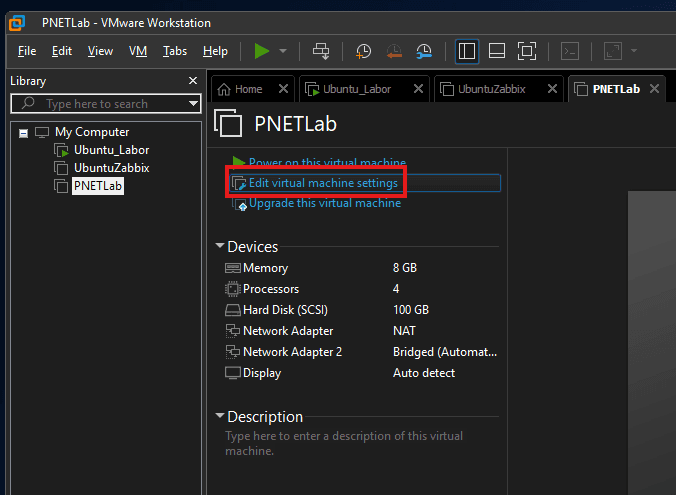676x495 pixels.
Task: Click the console view toolbar icon
Action: (x=570, y=51)
